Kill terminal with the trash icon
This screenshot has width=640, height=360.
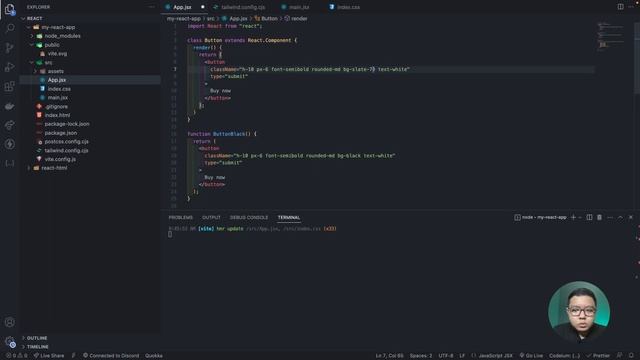[x=600, y=217]
